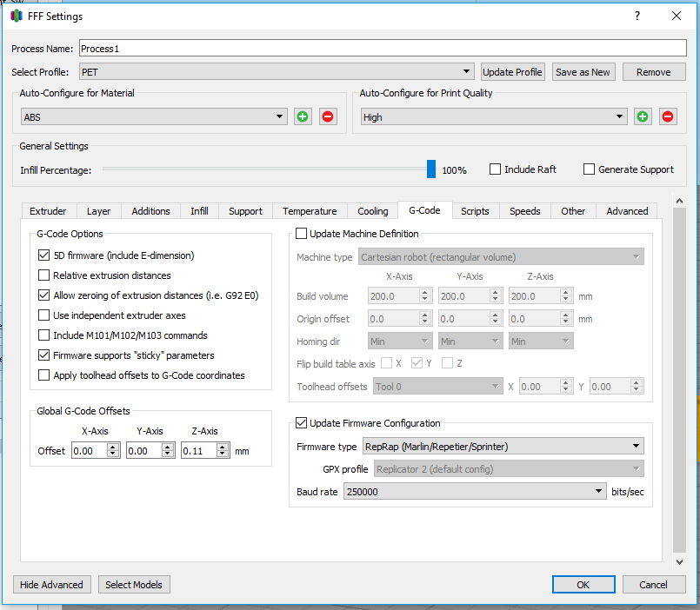Screen dimensions: 700x610
Task: Click Save as New button
Action: [583, 72]
